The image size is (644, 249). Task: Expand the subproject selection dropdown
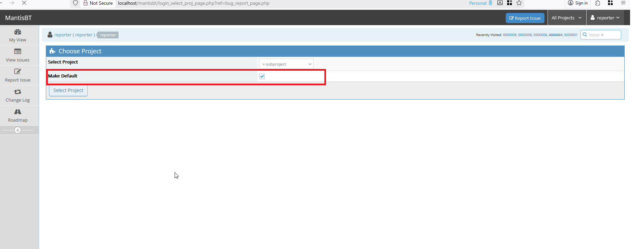point(286,64)
